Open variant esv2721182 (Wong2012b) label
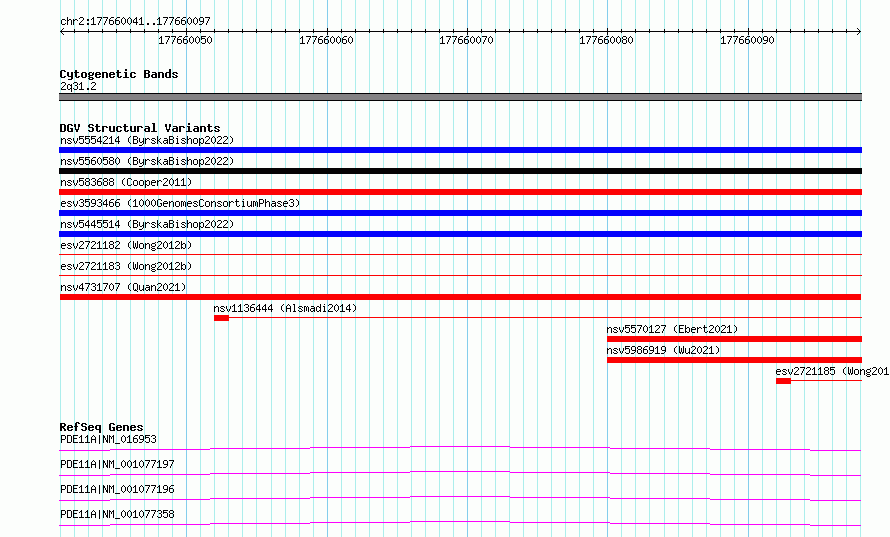Viewport: 890px width, 537px height. [x=126, y=245]
